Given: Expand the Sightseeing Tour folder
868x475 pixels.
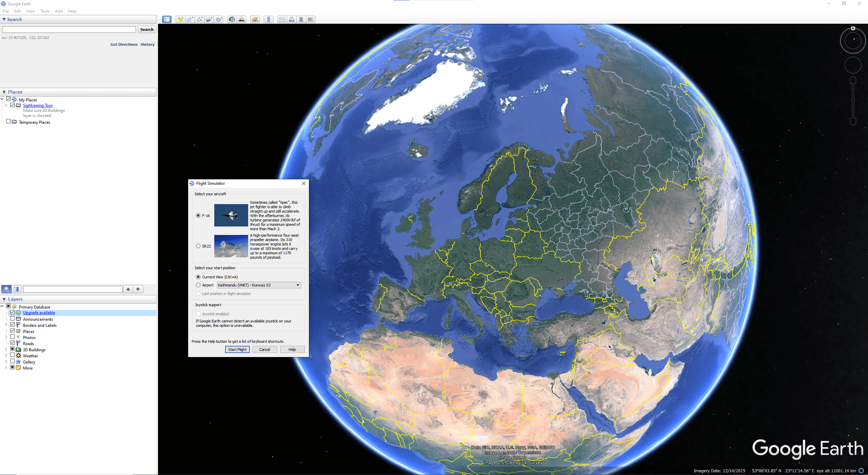Looking at the screenshot, I should 6,105.
